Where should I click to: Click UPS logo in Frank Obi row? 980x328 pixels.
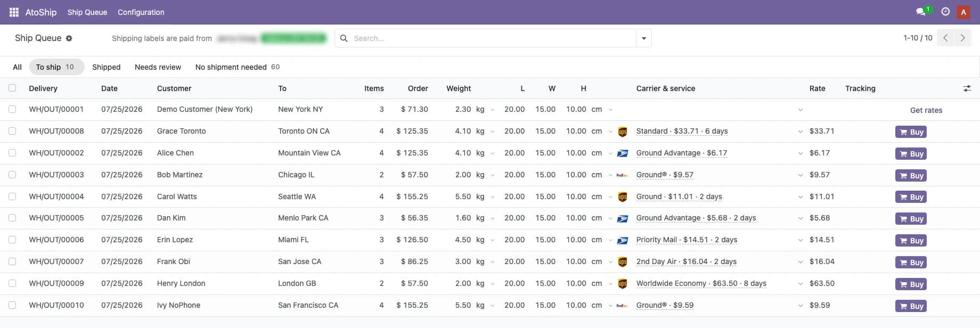(622, 262)
